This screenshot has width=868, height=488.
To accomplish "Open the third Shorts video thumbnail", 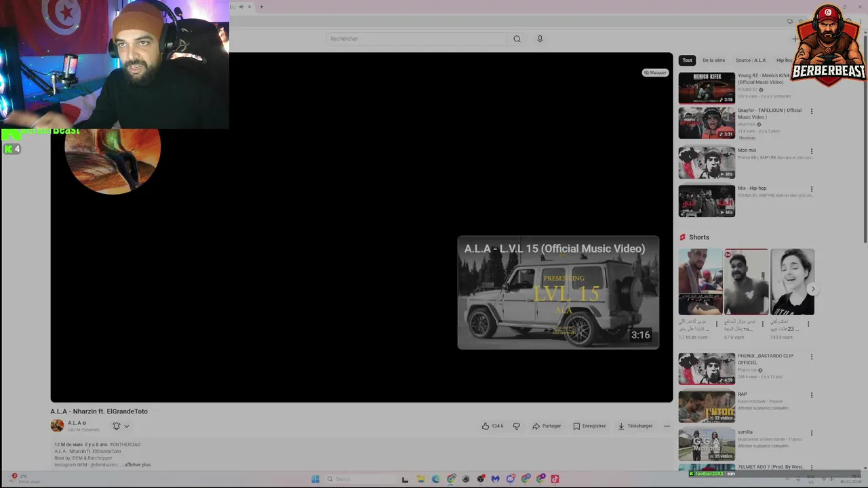I will (x=792, y=282).
